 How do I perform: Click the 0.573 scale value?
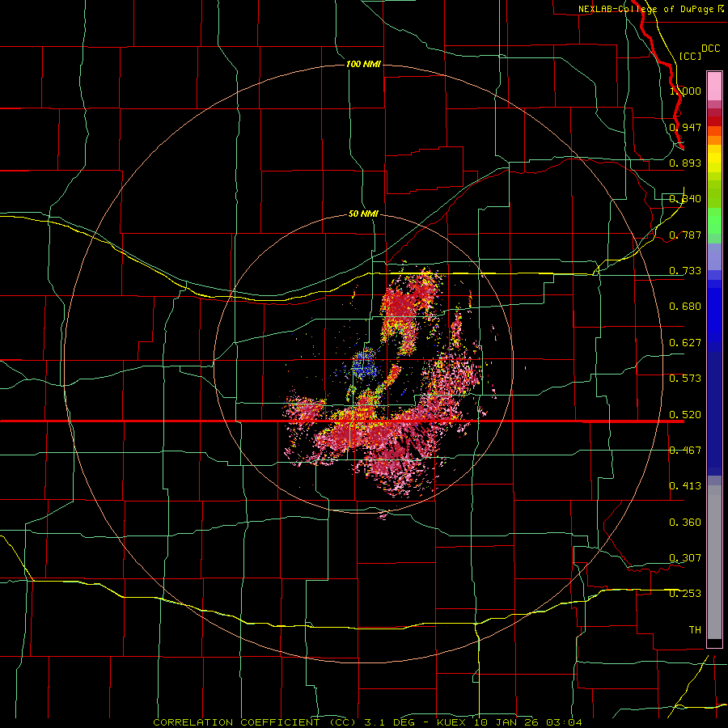685,379
